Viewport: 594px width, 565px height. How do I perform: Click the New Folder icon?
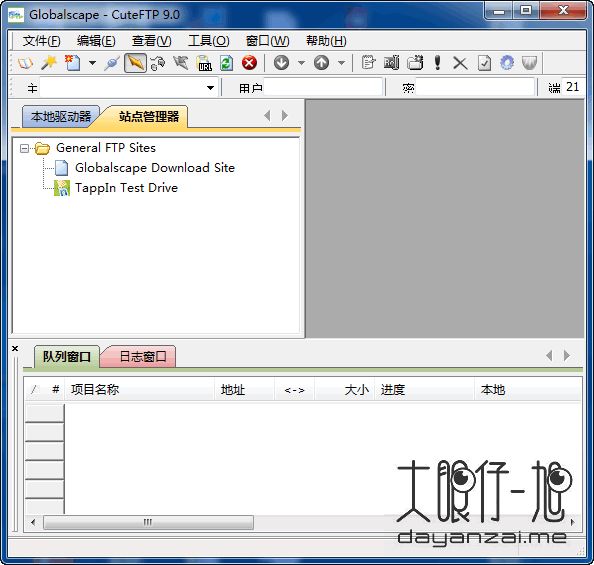coord(415,63)
